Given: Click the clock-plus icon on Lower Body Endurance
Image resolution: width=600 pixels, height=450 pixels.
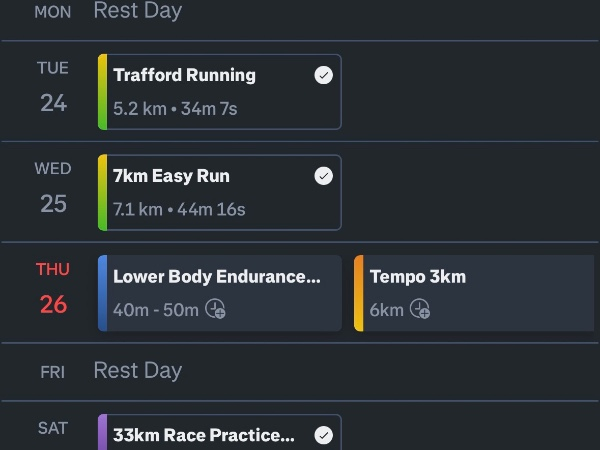Looking at the screenshot, I should click(216, 310).
